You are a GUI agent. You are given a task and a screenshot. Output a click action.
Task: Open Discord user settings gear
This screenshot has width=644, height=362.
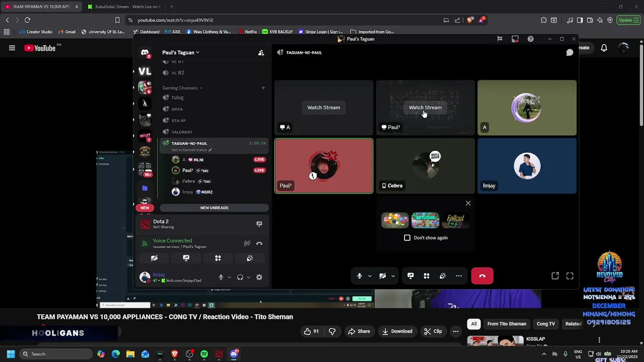click(259, 277)
